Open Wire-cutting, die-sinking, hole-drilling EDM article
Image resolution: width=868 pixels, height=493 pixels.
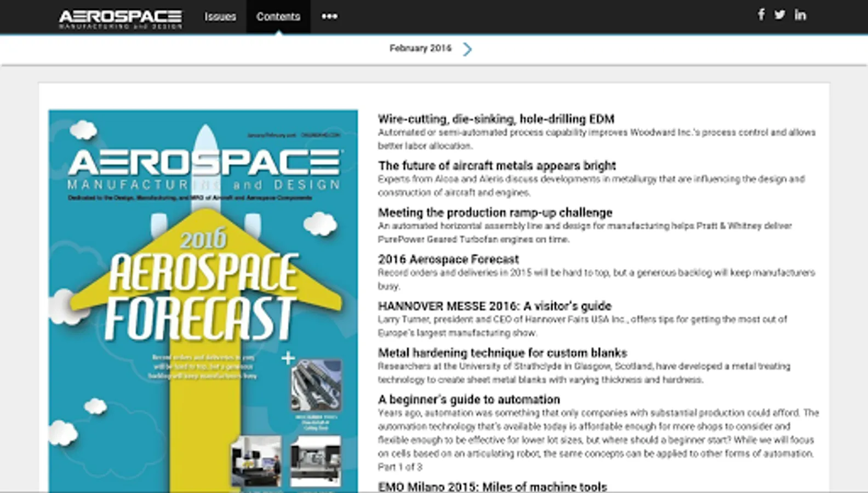tap(496, 119)
